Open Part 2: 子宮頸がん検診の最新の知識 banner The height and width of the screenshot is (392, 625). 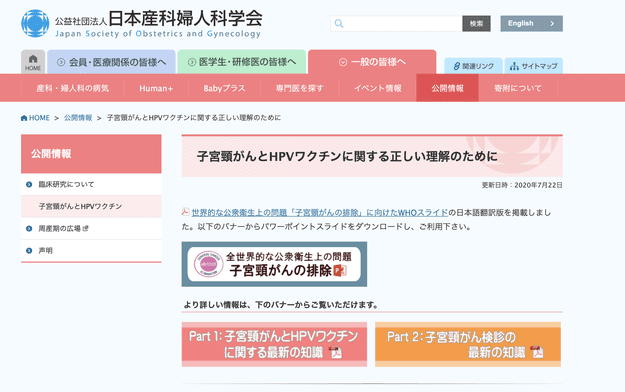point(468,344)
